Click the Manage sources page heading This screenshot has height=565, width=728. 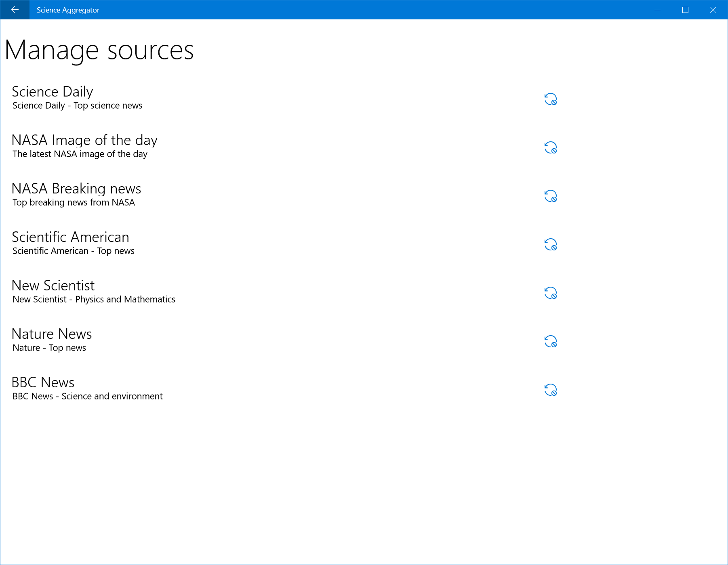[x=99, y=50]
